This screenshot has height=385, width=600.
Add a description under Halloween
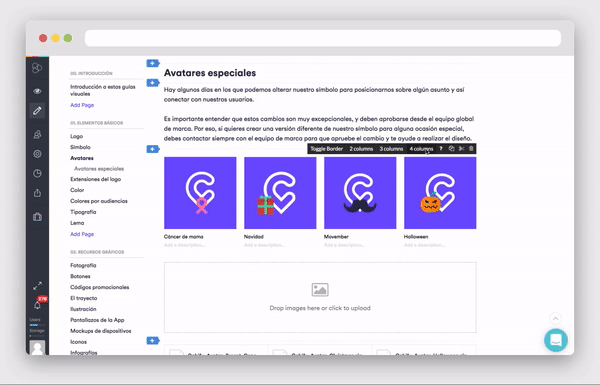click(424, 245)
